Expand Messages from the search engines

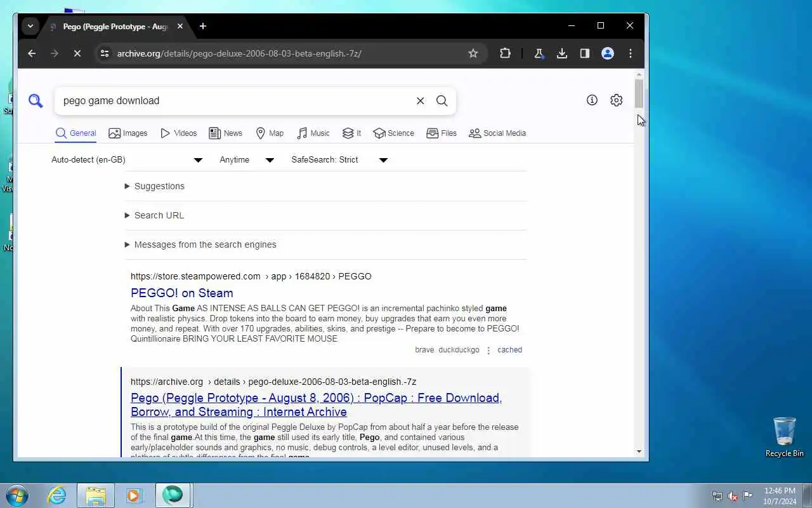click(x=200, y=244)
